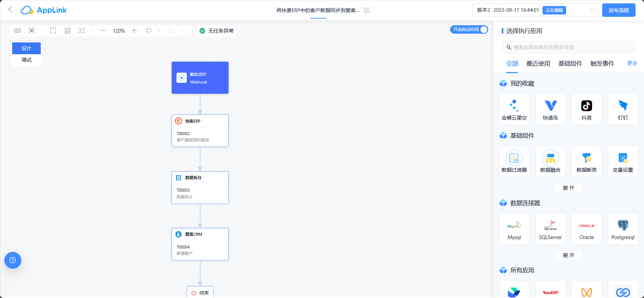The height and width of the screenshot is (298, 644).
Task: Select the 基础组件 tab
Action: (x=570, y=64)
